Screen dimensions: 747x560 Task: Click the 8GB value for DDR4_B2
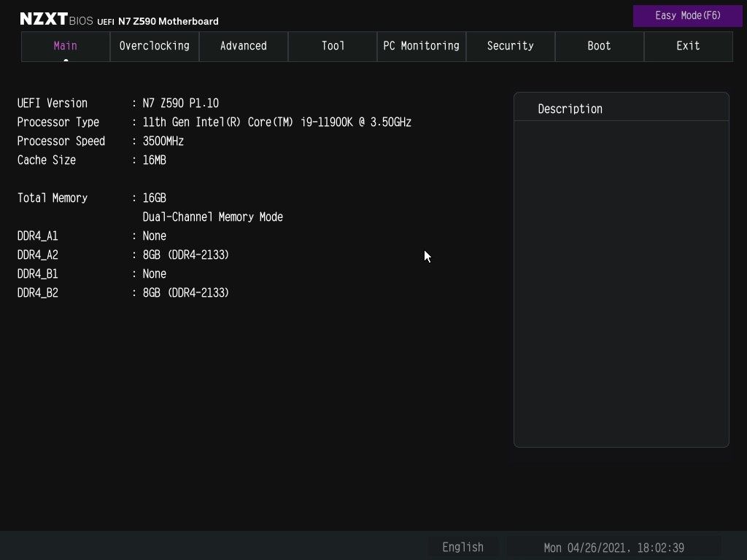point(185,293)
